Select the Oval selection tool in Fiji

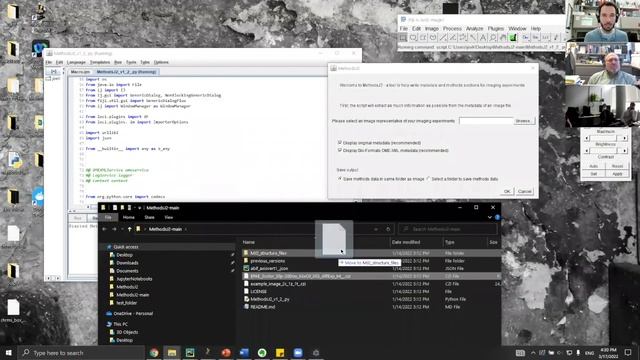(413, 38)
